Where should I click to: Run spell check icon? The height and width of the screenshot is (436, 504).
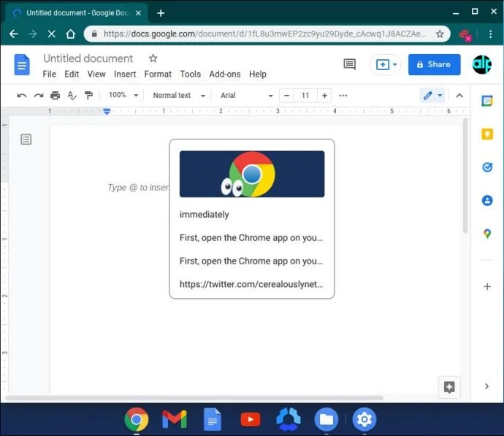(72, 96)
